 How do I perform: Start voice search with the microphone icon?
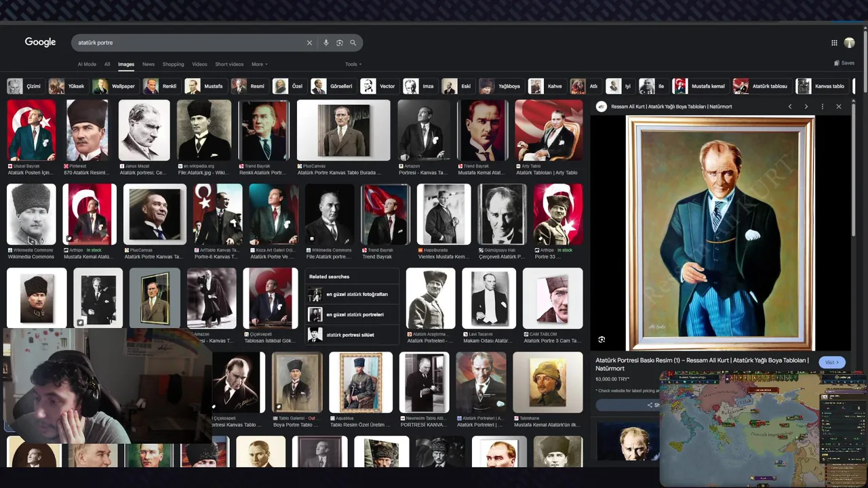click(326, 43)
